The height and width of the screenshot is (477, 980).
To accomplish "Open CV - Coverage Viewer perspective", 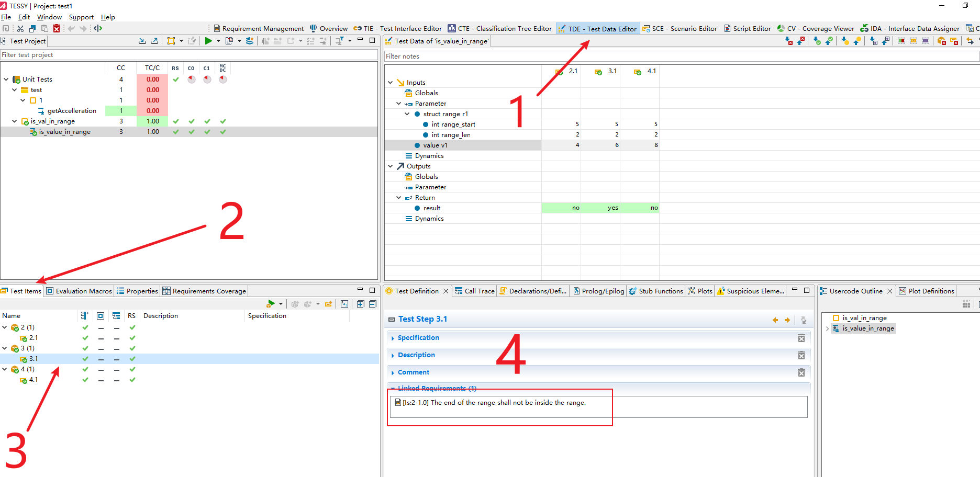I will pyautogui.click(x=816, y=29).
